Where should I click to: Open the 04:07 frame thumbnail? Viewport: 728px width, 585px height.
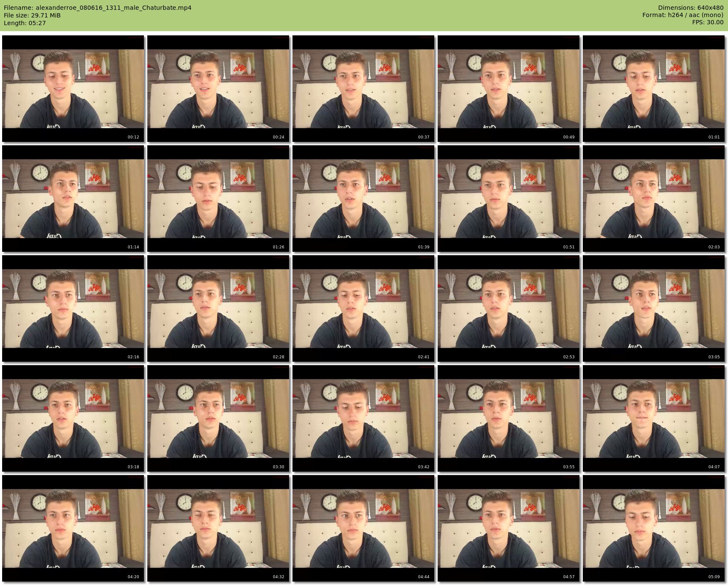coord(653,418)
